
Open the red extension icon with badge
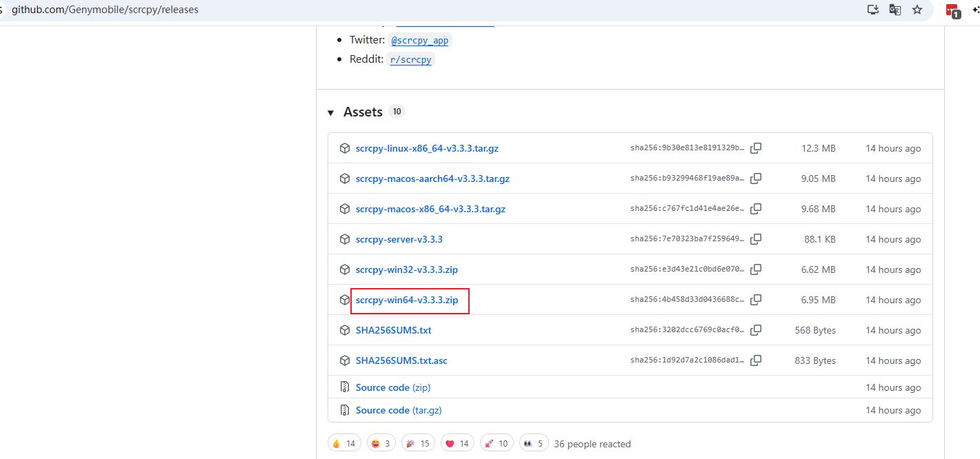(x=952, y=10)
